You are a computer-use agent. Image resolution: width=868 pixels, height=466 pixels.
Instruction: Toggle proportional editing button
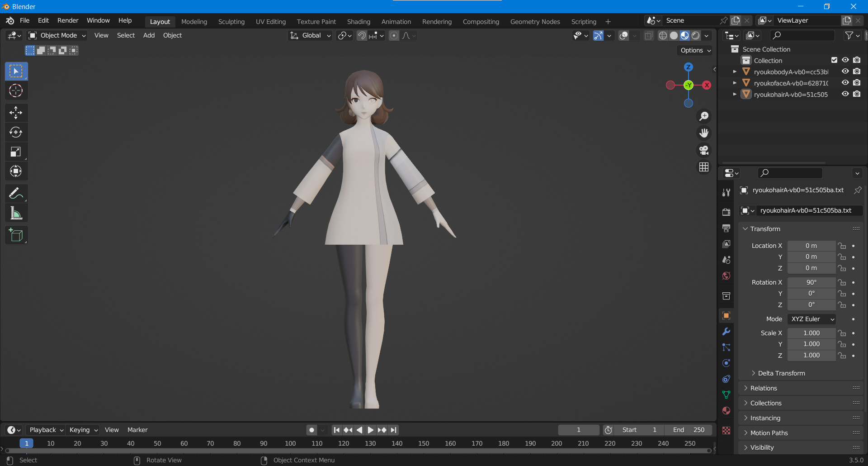coord(394,36)
